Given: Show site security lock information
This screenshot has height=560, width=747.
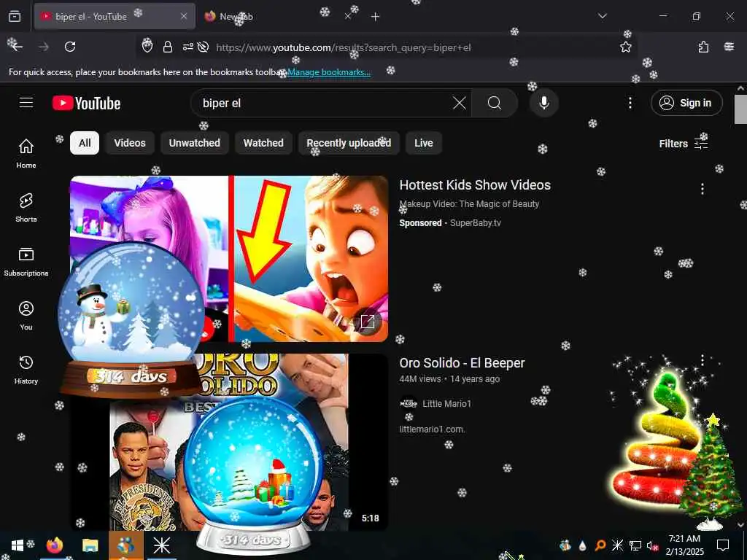Looking at the screenshot, I should (167, 47).
